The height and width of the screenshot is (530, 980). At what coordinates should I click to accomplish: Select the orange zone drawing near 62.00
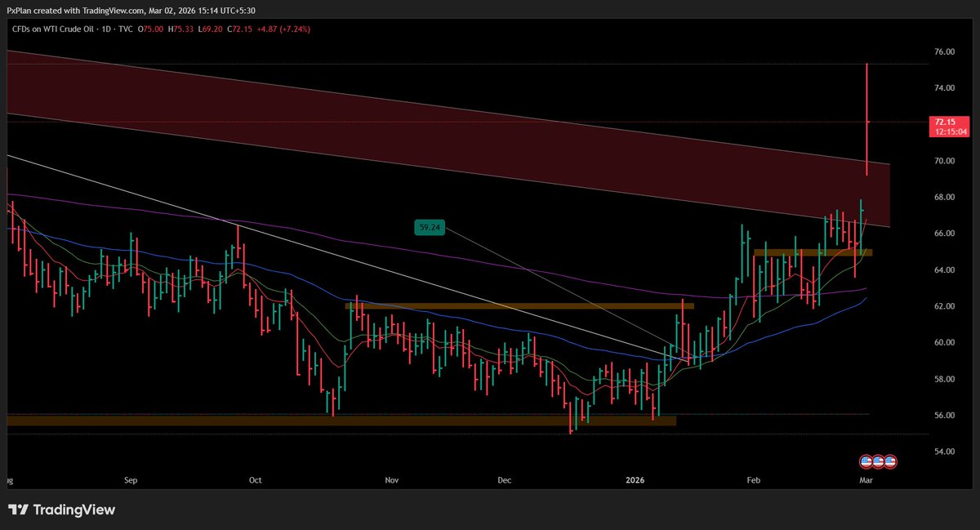pyautogui.click(x=519, y=306)
